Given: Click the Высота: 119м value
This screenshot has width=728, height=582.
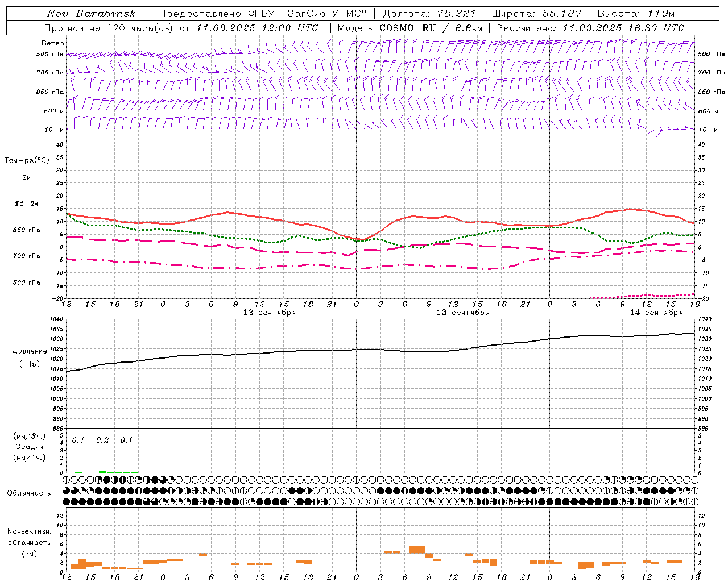Looking at the screenshot, I should (636, 14).
